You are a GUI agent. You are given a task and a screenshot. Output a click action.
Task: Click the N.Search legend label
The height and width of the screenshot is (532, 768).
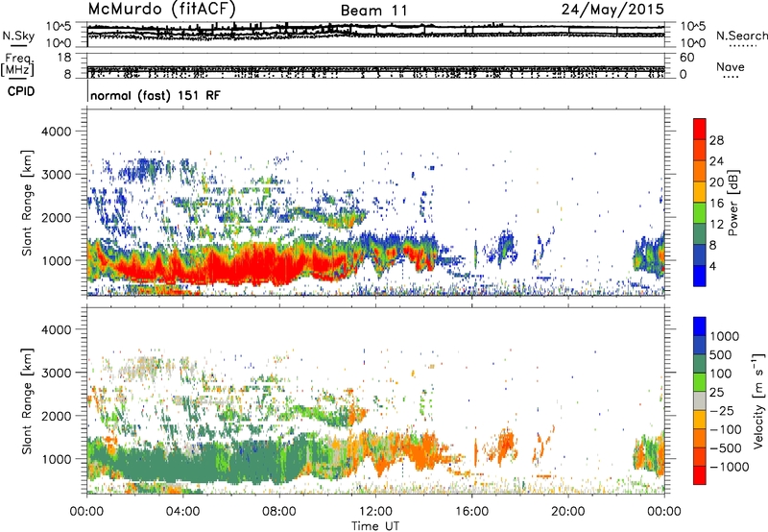pyautogui.click(x=741, y=36)
